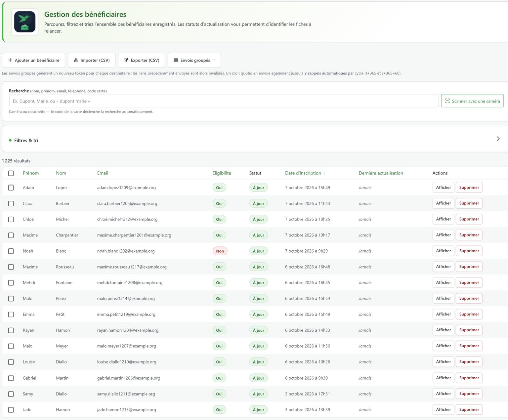Click Jamais in the Emma Petit row
Viewport: 508px width, 420px height.
(365, 314)
